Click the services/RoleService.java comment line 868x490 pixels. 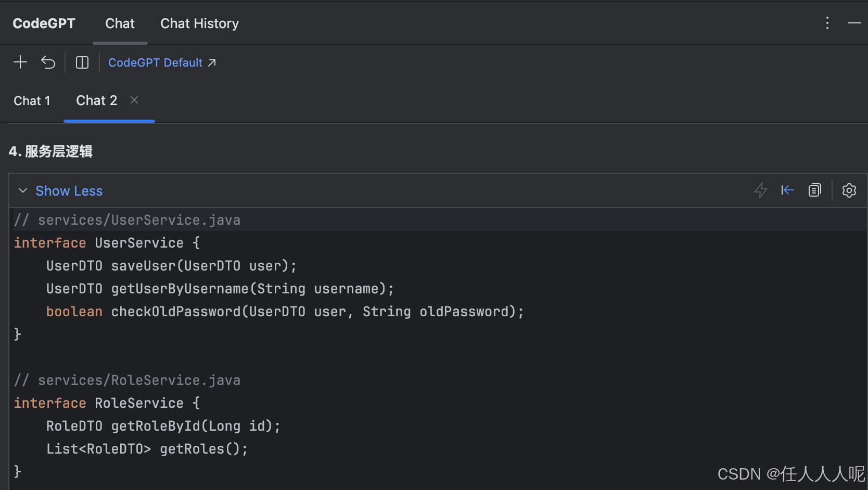(127, 380)
